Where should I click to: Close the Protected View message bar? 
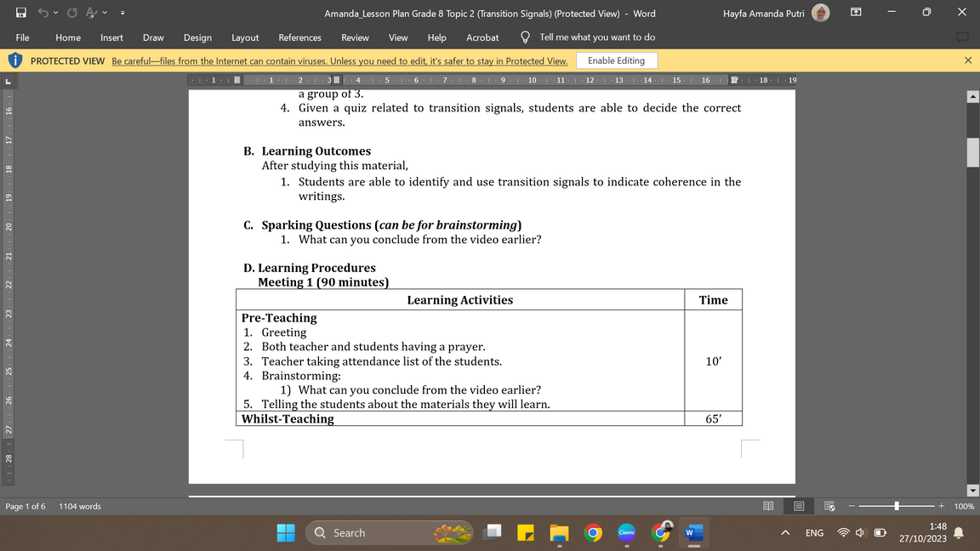(967, 60)
